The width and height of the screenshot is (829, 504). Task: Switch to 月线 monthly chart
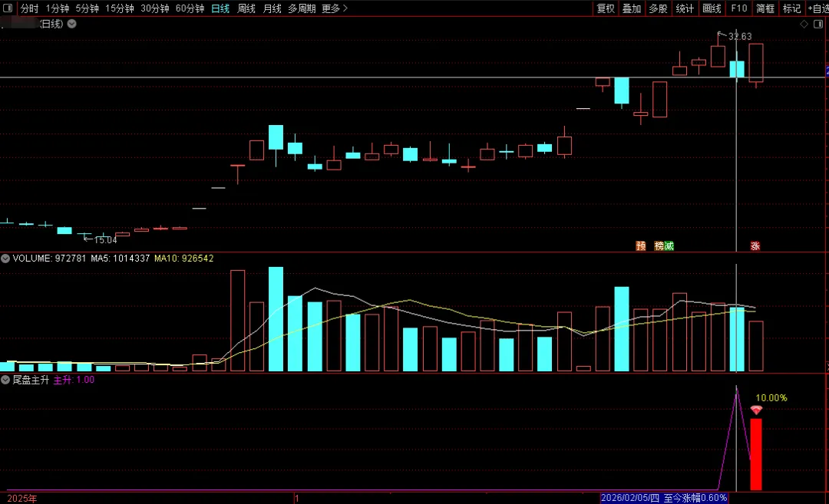tap(272, 8)
